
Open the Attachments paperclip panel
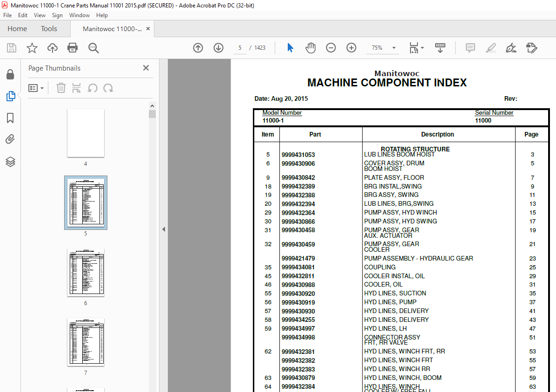point(10,139)
